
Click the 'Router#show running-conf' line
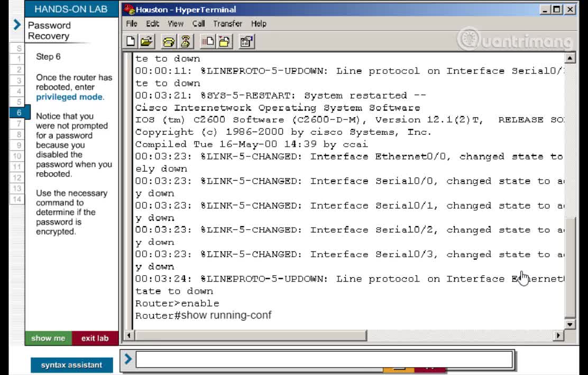(x=203, y=315)
